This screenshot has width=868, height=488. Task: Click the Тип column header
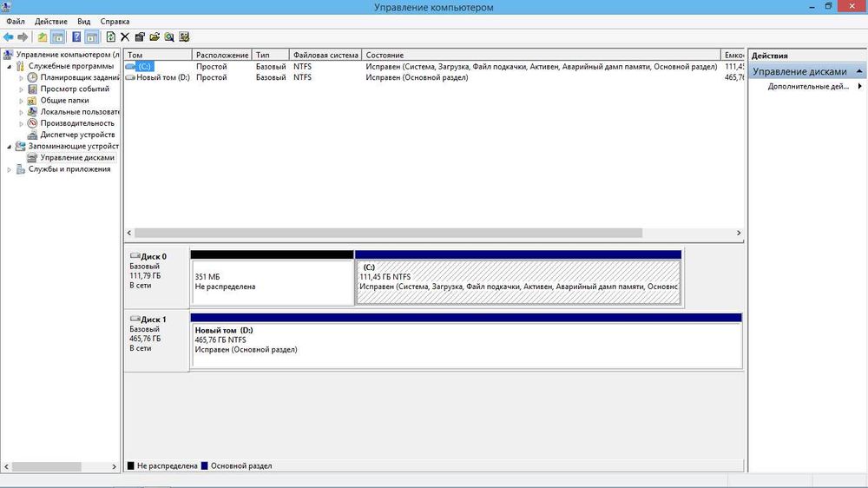tap(271, 55)
